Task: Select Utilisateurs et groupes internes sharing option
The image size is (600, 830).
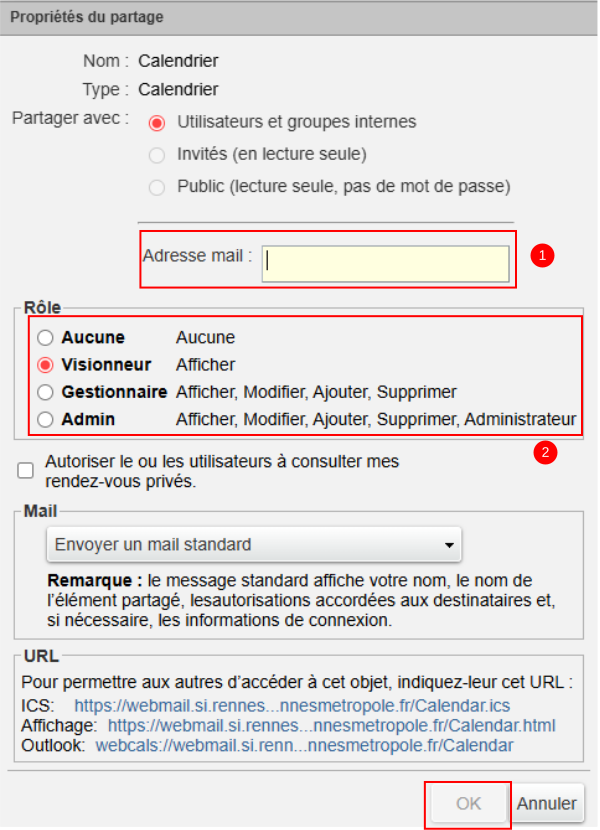Action: click(x=156, y=122)
